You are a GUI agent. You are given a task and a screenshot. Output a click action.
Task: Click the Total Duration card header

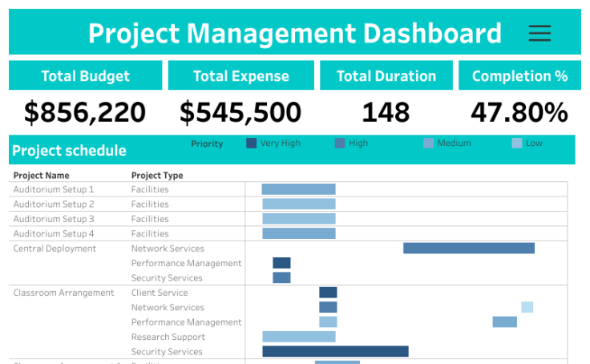(x=386, y=76)
